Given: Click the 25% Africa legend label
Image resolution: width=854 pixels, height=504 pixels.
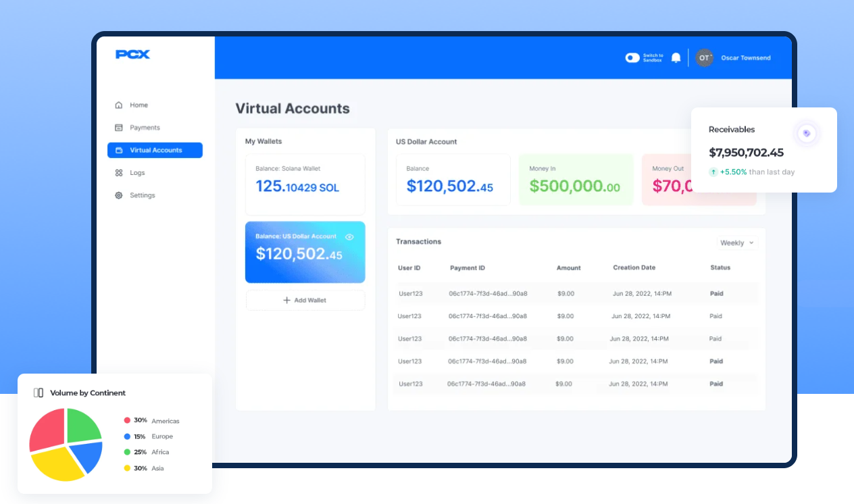Looking at the screenshot, I should coord(151,452).
